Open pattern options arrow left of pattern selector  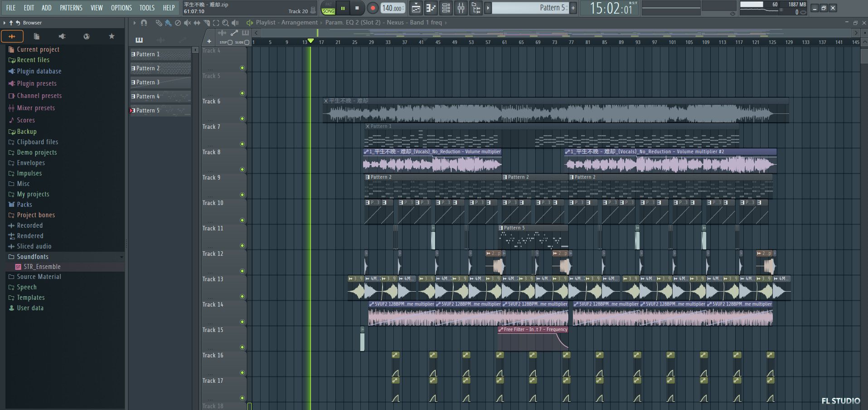[x=488, y=8]
